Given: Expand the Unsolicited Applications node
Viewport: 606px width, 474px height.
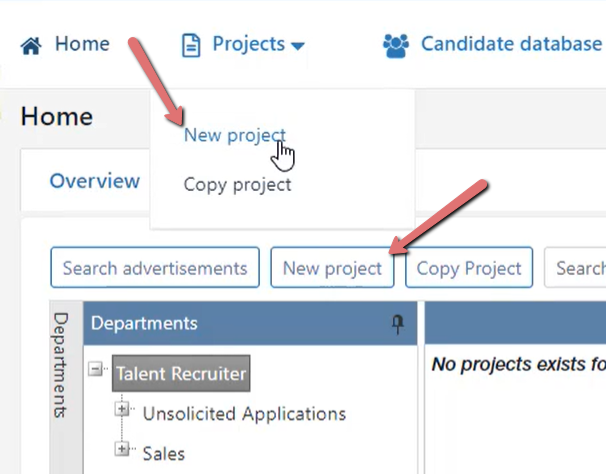Looking at the screenshot, I should click(x=122, y=409).
